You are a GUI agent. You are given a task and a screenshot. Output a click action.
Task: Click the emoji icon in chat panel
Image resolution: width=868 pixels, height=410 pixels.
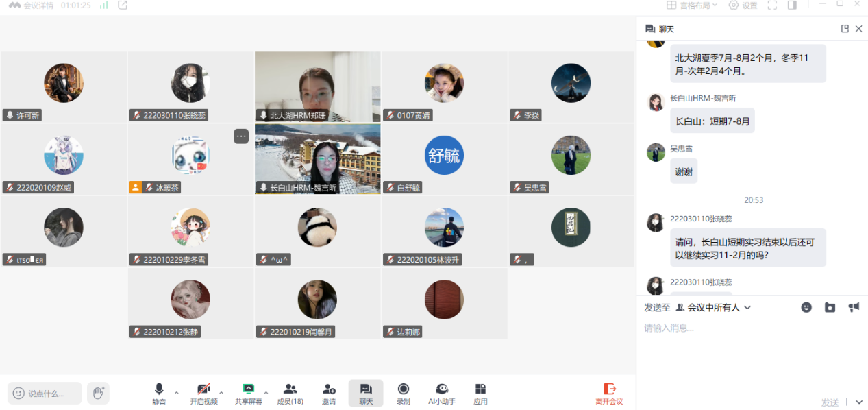806,307
